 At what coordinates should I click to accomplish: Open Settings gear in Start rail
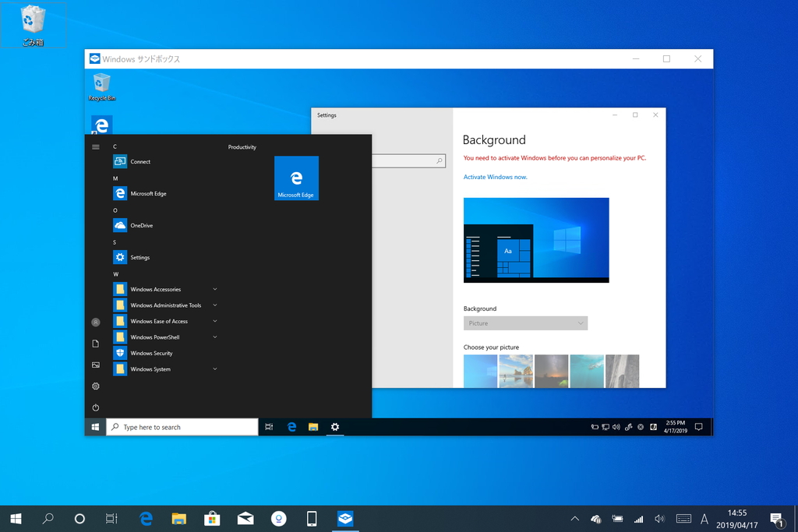pos(95,386)
